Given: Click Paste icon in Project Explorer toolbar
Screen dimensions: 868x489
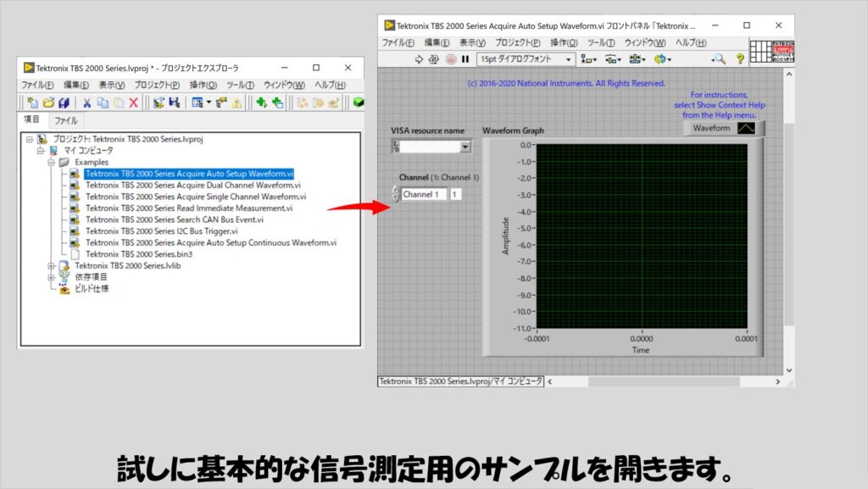Looking at the screenshot, I should 118,103.
